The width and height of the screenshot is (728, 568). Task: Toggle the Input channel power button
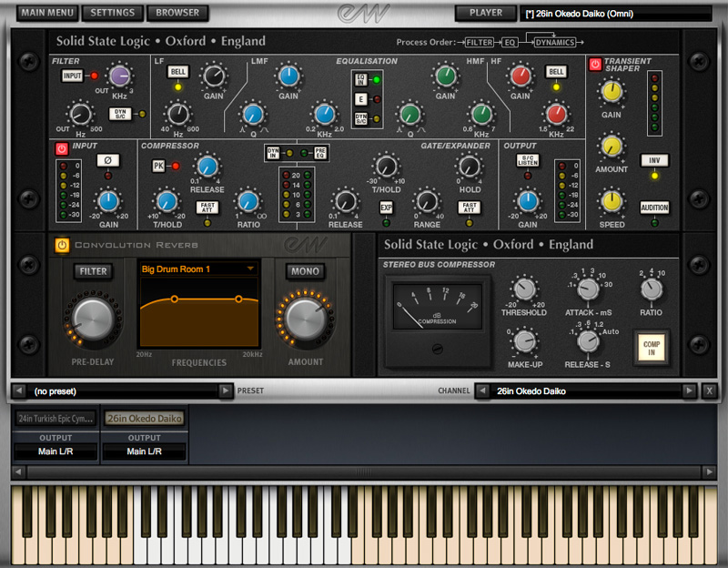coord(61,148)
